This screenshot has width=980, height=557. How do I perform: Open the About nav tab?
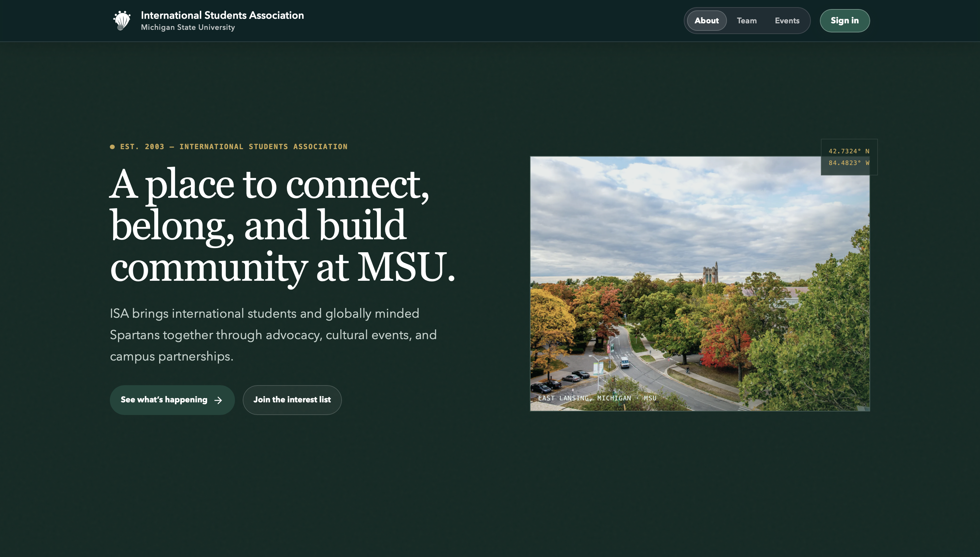click(706, 21)
